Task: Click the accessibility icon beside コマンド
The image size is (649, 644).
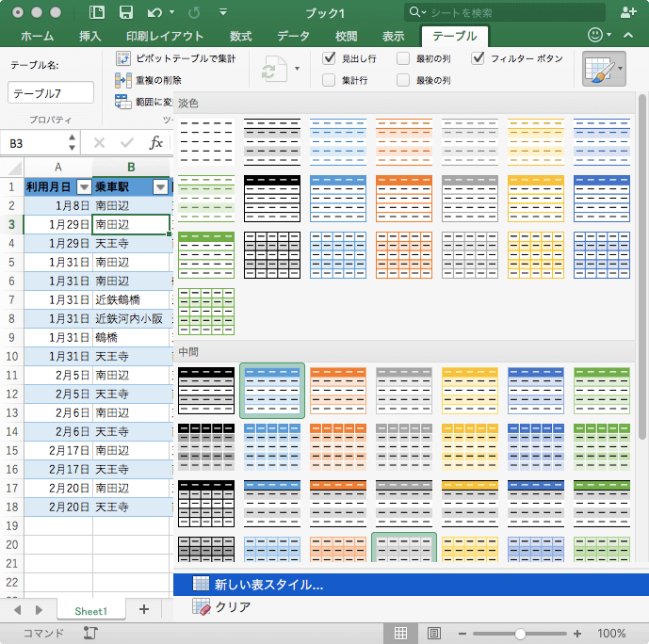Action: click(90, 633)
